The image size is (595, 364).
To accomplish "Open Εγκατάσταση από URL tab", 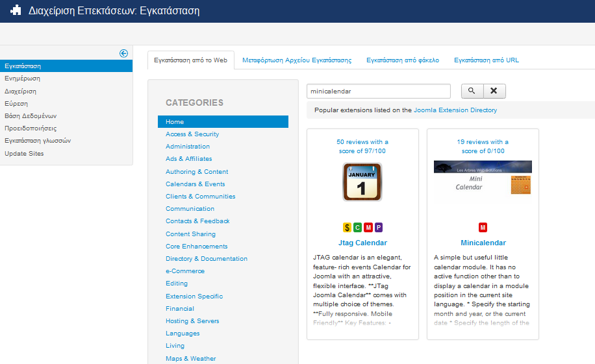I will [x=487, y=60].
